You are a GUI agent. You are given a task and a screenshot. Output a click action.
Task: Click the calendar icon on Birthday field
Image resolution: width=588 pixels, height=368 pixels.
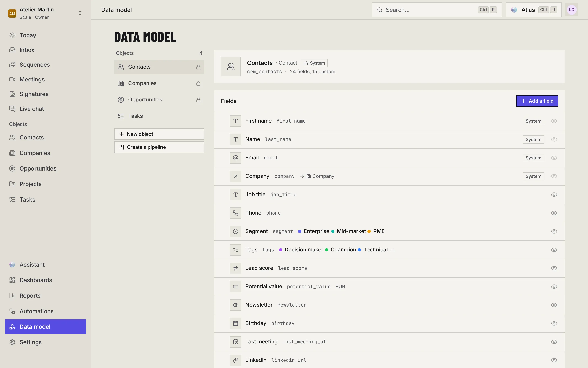pyautogui.click(x=235, y=323)
